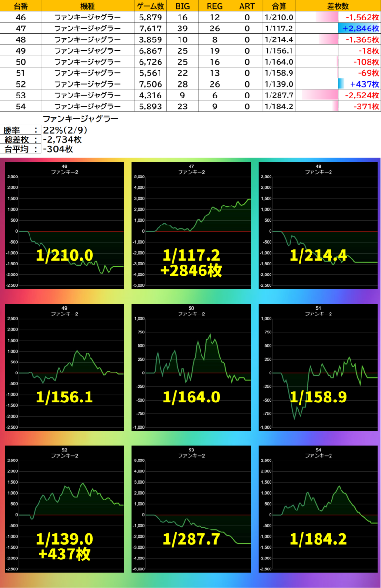This screenshot has height=588, width=381.
Task: Click machine number 53 in the table
Action: pyautogui.click(x=21, y=95)
